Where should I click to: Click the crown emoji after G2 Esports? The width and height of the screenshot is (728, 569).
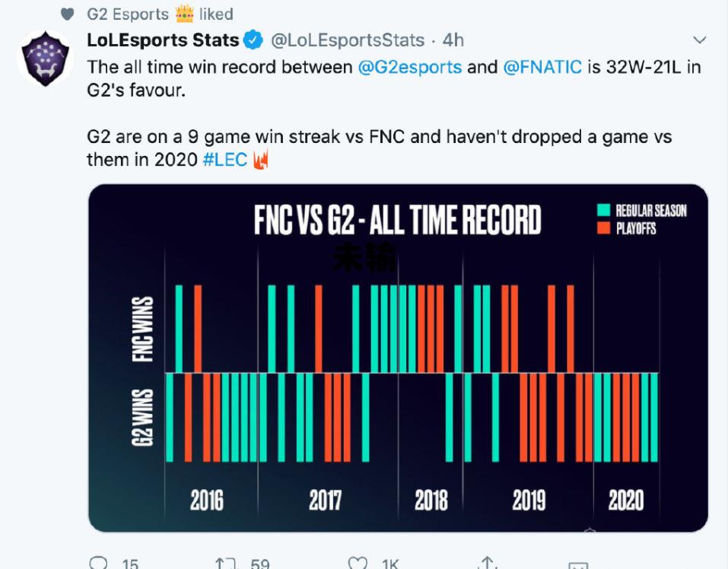click(184, 14)
